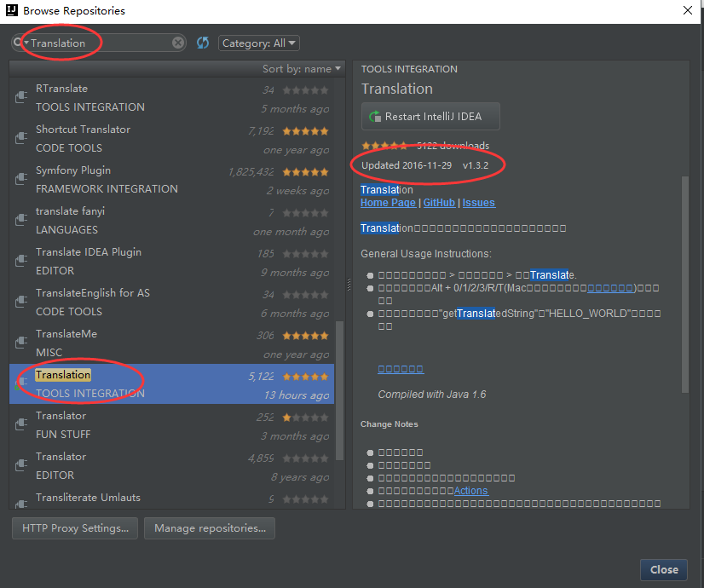This screenshot has width=704, height=588.
Task: Click the Transliterate Umlauts plugin icon
Action: click(21, 504)
